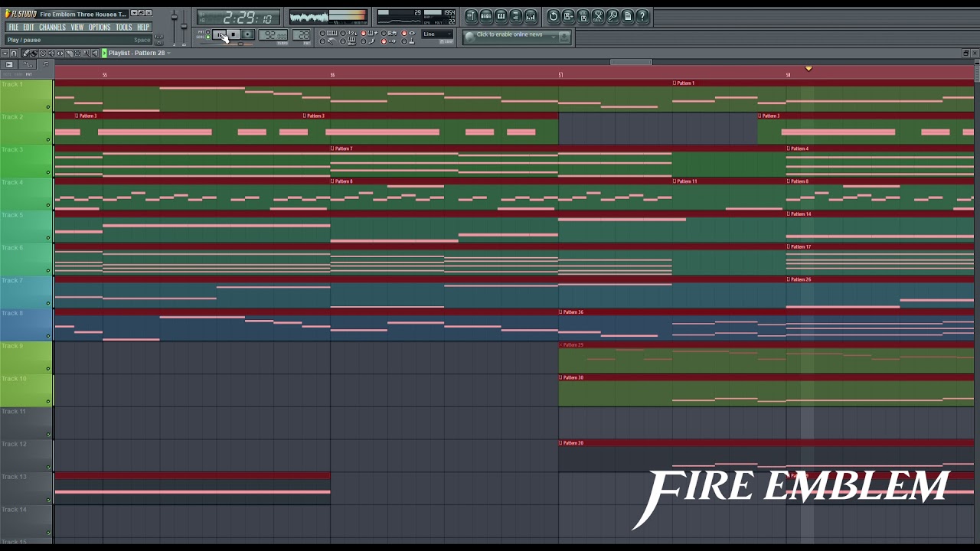Switch to the automation clip tab icon
Viewport: 980px width, 551px height.
pos(28,64)
